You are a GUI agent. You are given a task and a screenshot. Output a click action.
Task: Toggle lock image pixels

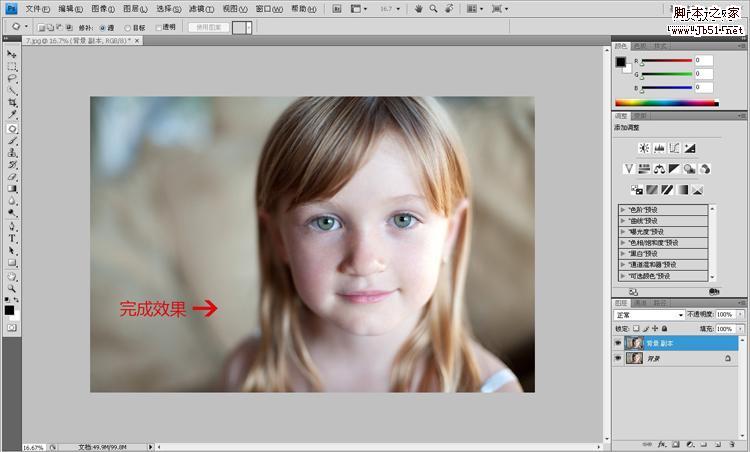pos(646,329)
